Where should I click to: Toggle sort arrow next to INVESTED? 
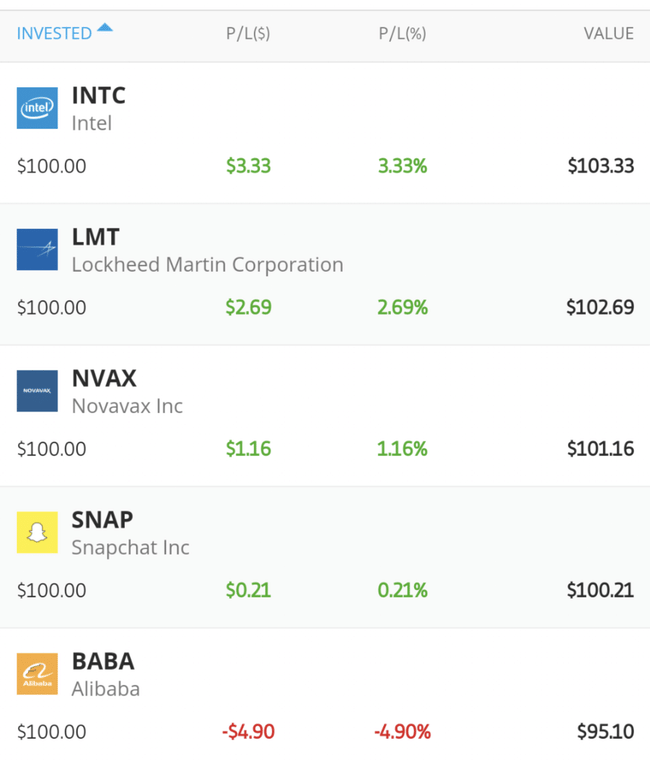coord(105,29)
